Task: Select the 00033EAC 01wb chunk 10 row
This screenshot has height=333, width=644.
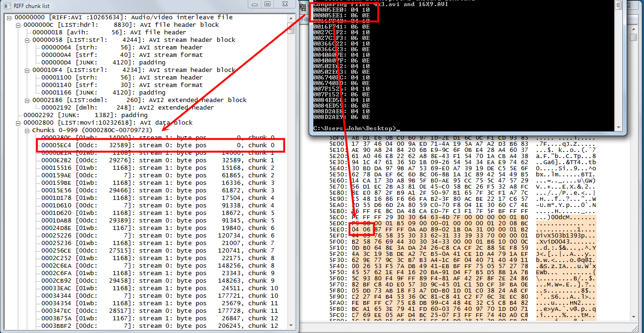Action: click(x=160, y=288)
